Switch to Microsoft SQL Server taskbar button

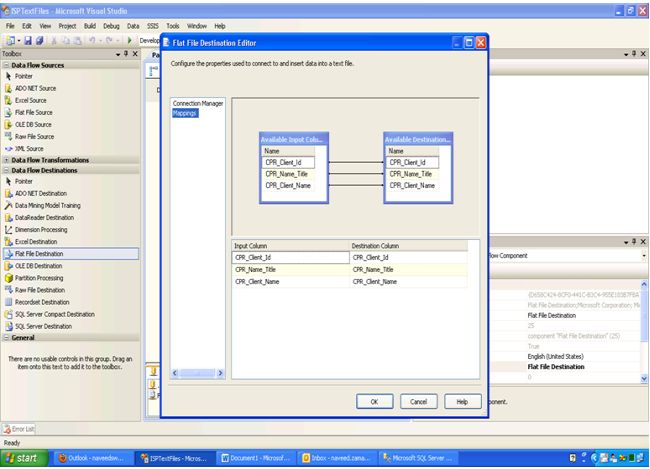(x=417, y=458)
